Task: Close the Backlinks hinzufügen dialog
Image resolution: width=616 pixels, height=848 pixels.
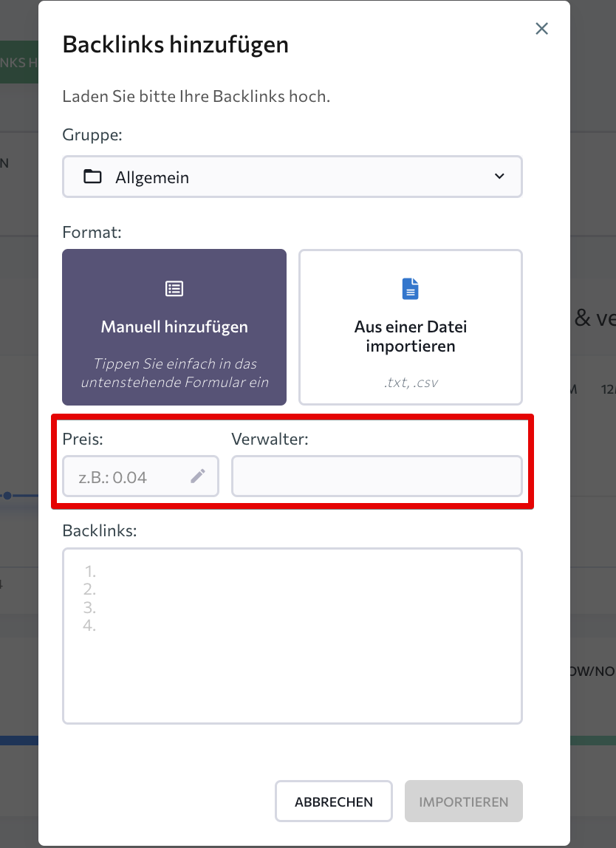Action: click(541, 29)
